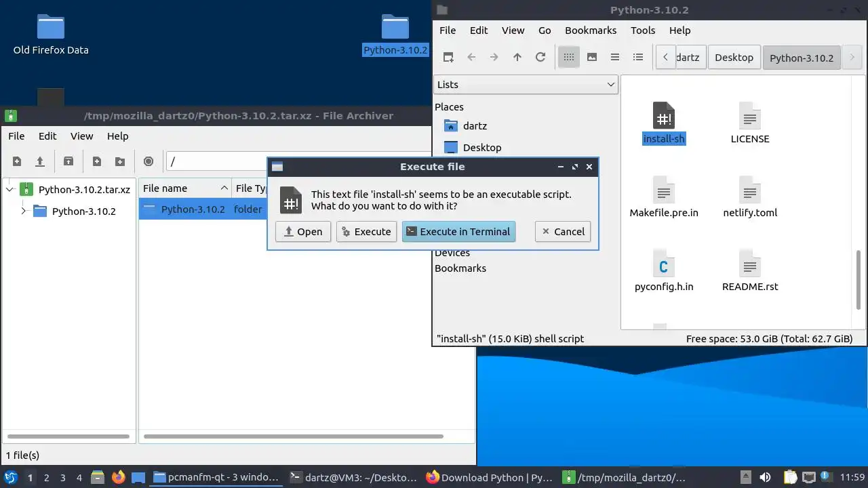Open the start menu on taskbar

[x=11, y=477]
